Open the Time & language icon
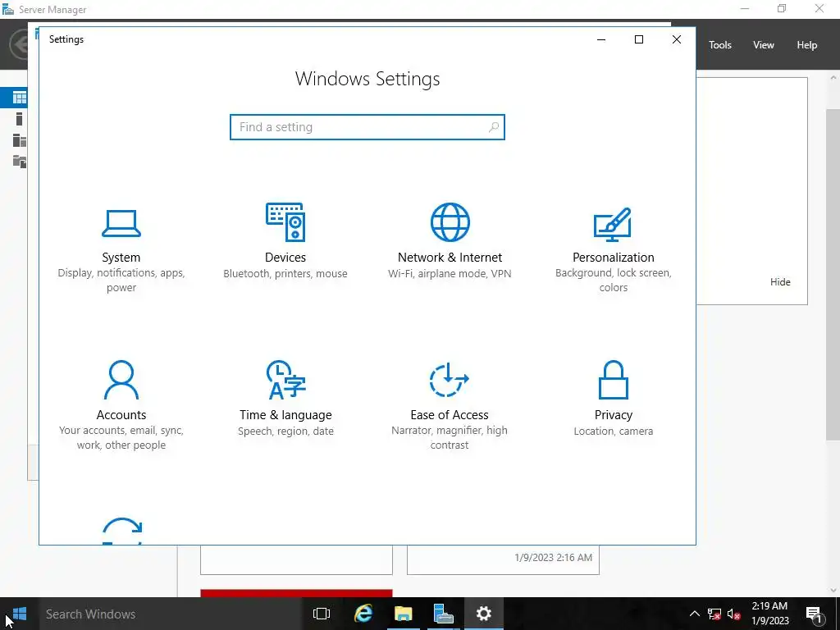Screen dimensions: 840x630 click(285, 379)
